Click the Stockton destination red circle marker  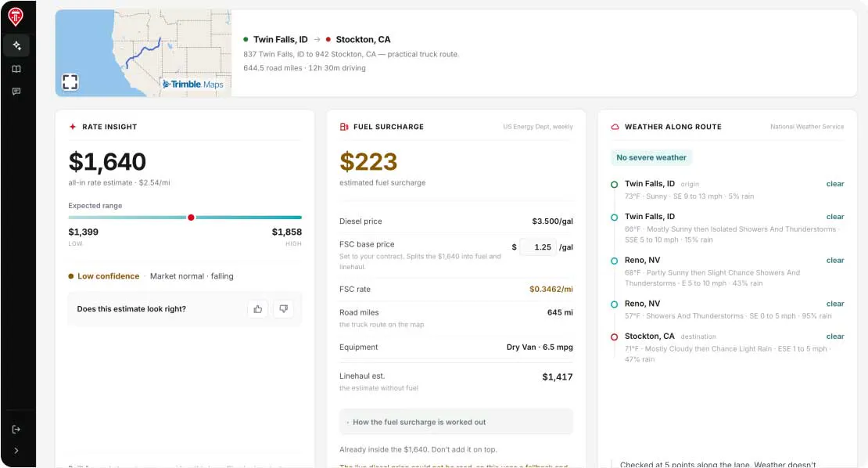(x=615, y=337)
